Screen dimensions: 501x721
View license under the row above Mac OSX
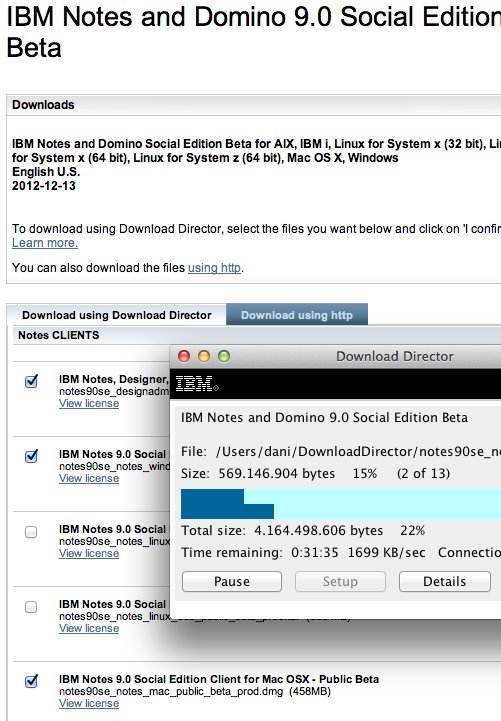click(x=89, y=628)
